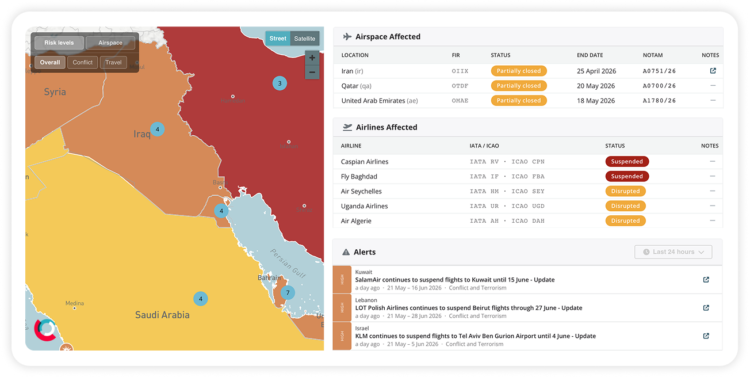Image resolution: width=750 pixels, height=377 pixels.
Task: Click the FIR code OIIX
Action: point(460,71)
